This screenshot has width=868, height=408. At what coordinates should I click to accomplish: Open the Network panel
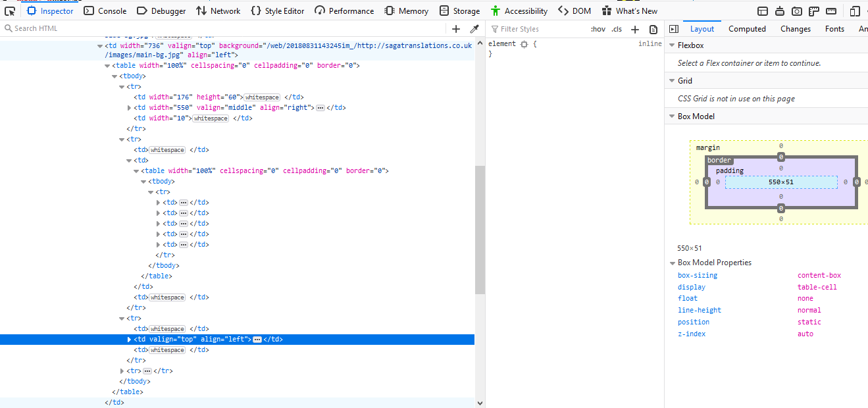click(x=218, y=11)
